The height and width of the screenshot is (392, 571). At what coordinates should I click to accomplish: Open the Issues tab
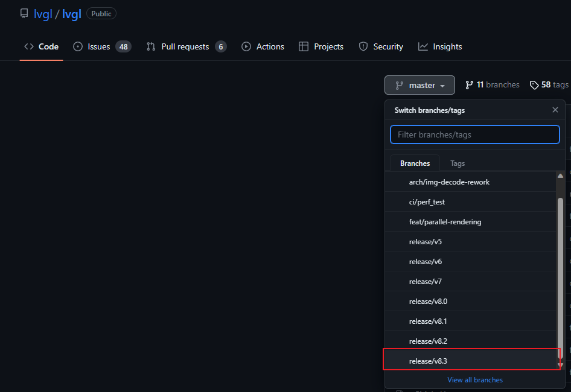[x=102, y=46]
